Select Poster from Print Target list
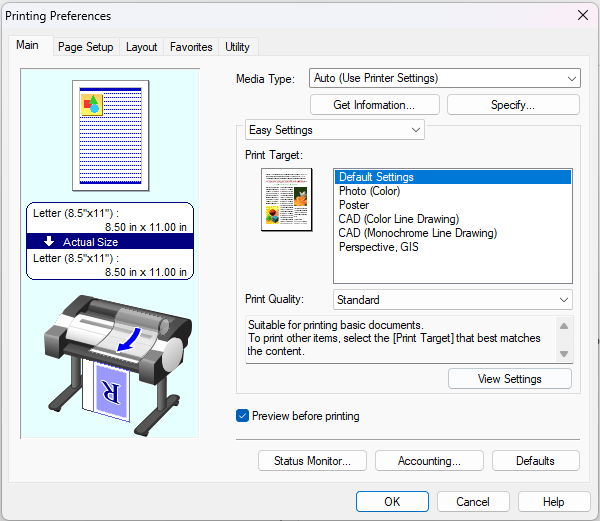 coord(354,206)
